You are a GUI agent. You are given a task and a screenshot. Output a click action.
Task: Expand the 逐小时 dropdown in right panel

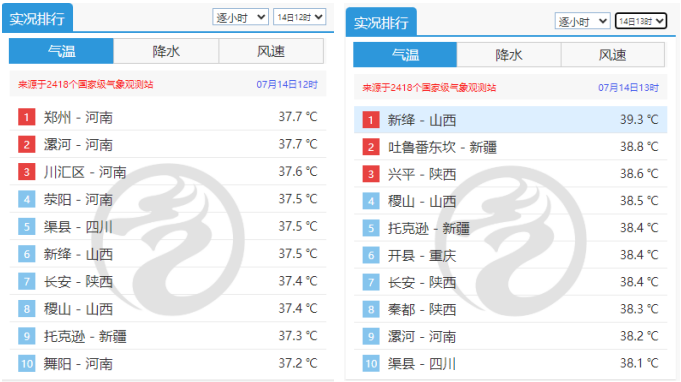coord(582,21)
